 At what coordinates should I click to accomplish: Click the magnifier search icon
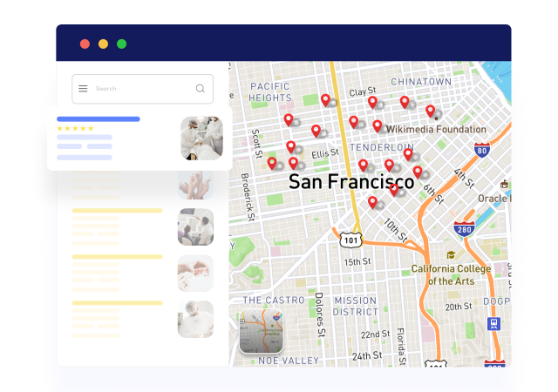coord(201,89)
